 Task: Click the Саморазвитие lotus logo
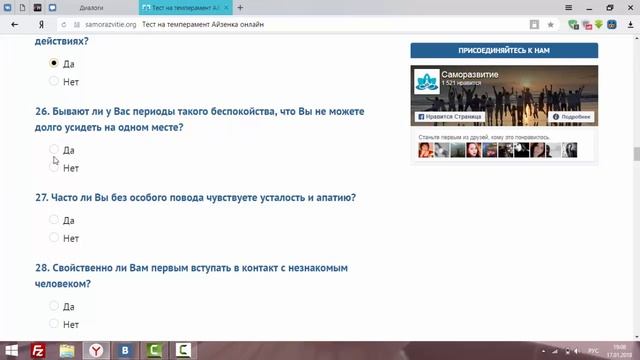click(x=427, y=82)
